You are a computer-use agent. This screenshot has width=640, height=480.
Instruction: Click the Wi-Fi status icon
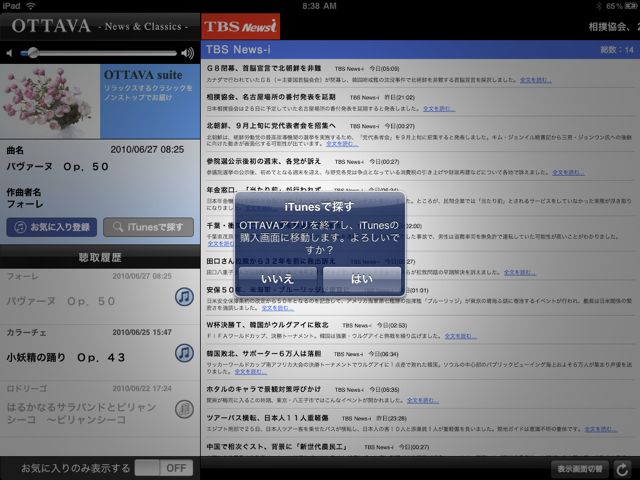tap(31, 6)
